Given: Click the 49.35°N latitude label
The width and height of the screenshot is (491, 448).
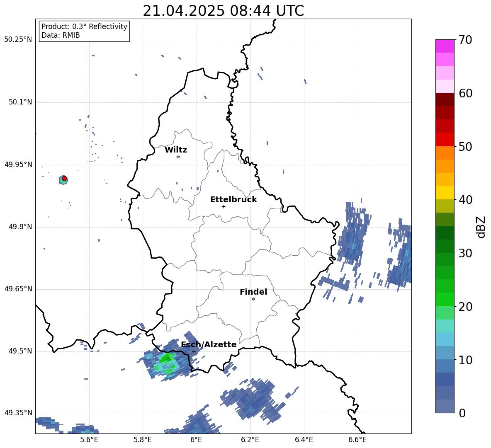Looking at the screenshot, I should click(x=18, y=413).
